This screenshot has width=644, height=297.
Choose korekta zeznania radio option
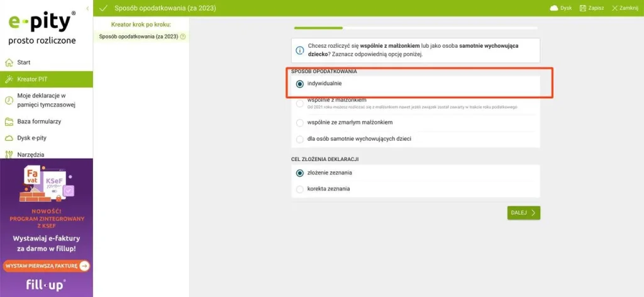click(300, 189)
